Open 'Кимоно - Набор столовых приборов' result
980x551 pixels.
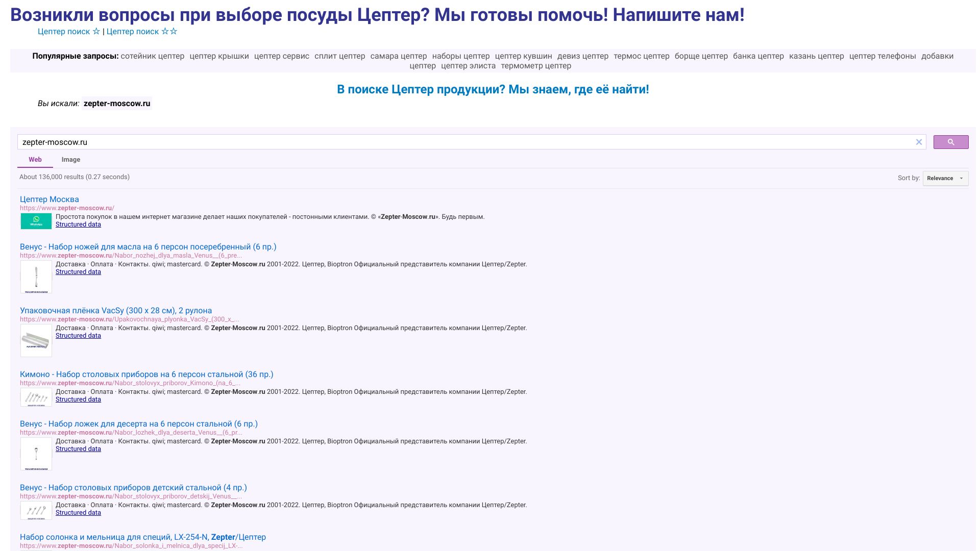[x=146, y=374]
